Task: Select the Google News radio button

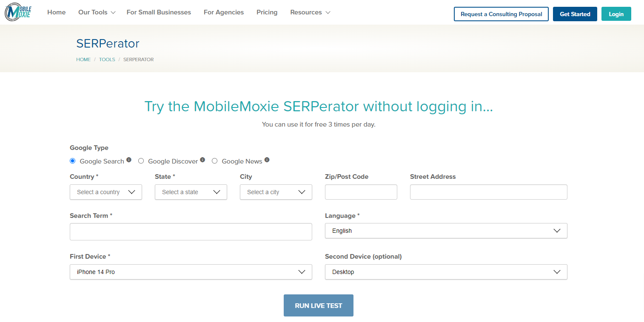Action: point(214,161)
